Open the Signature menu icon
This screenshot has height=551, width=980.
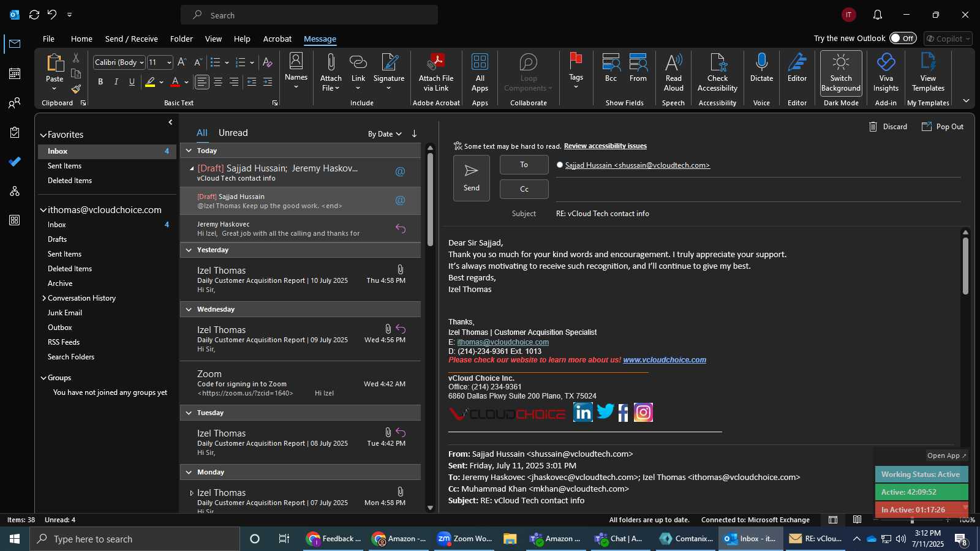coord(389,63)
